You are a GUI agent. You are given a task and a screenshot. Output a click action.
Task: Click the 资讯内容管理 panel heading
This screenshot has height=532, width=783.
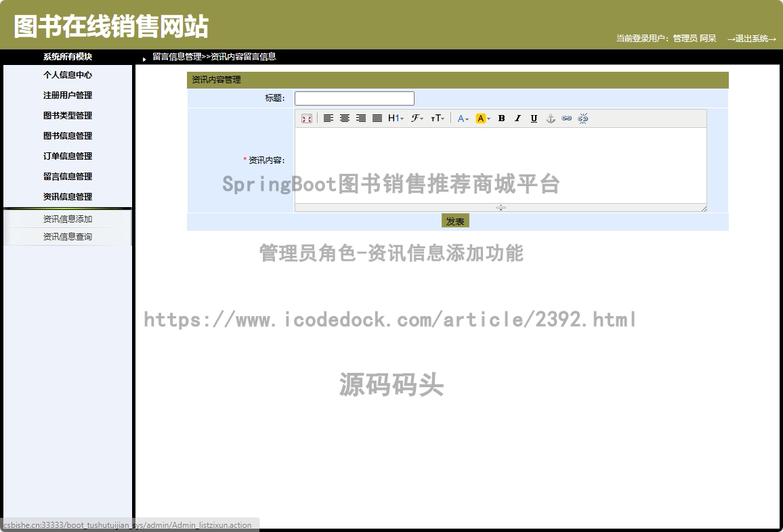coord(216,80)
